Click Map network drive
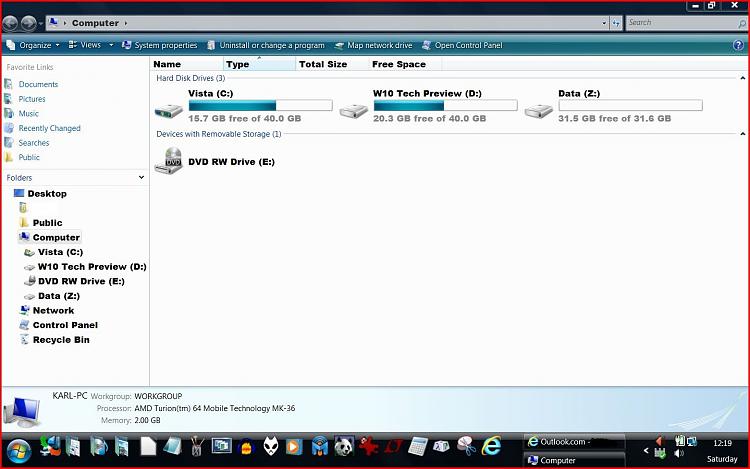750x469 pixels. pyautogui.click(x=373, y=45)
